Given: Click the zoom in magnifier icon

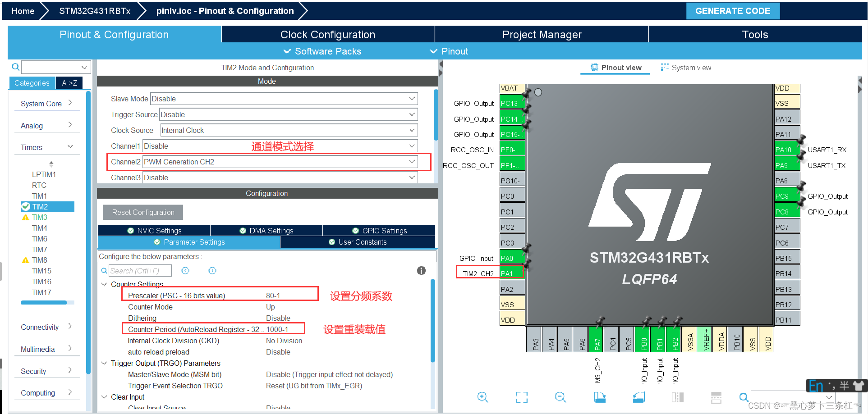Looking at the screenshot, I should (482, 397).
